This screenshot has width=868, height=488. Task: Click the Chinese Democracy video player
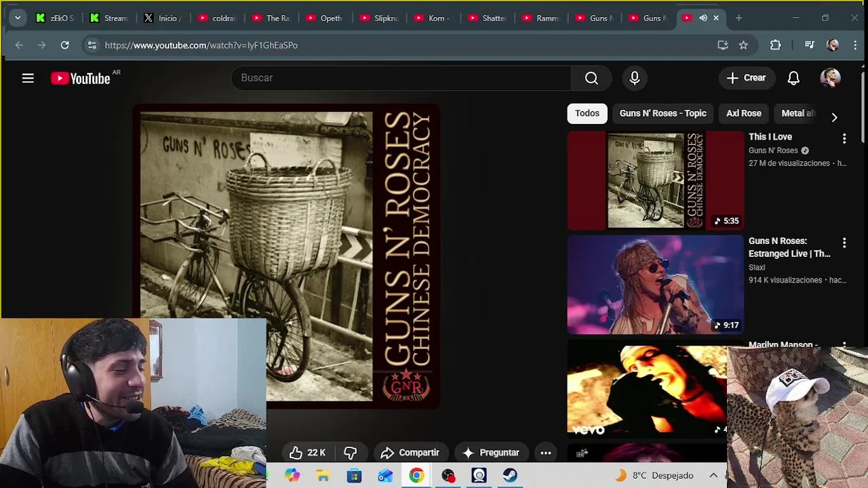(286, 256)
